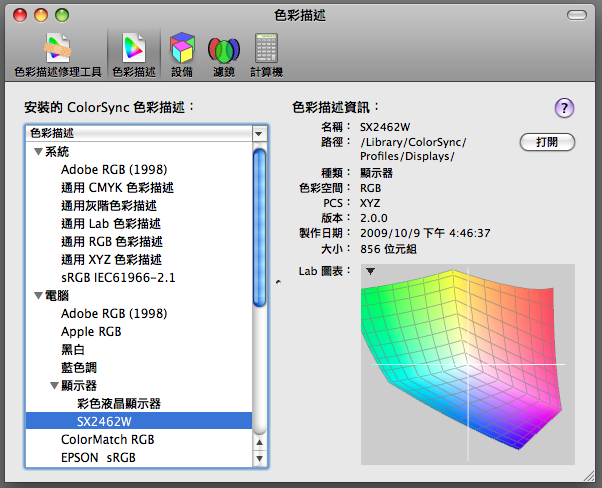The height and width of the screenshot is (488, 602).
Task: Select 彩色液晶顯示器 profile
Action: pos(119,404)
